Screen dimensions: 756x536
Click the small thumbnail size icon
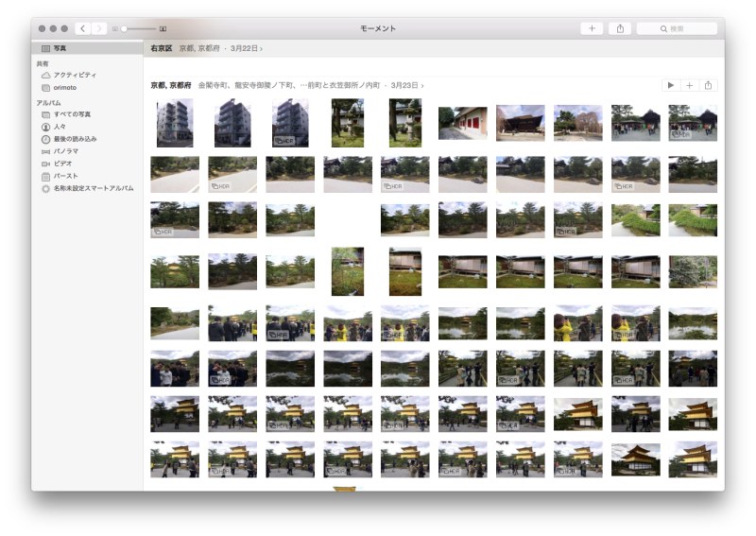click(x=114, y=29)
